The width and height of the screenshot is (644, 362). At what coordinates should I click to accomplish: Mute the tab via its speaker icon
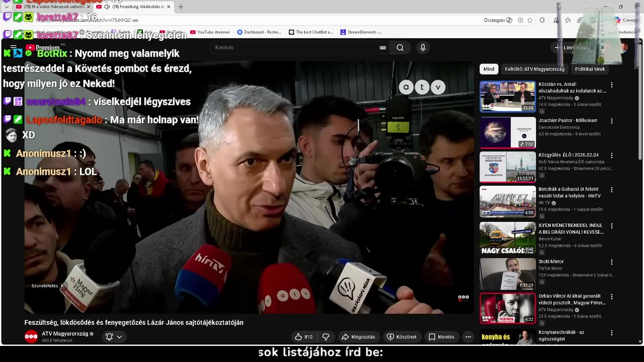[x=107, y=7]
